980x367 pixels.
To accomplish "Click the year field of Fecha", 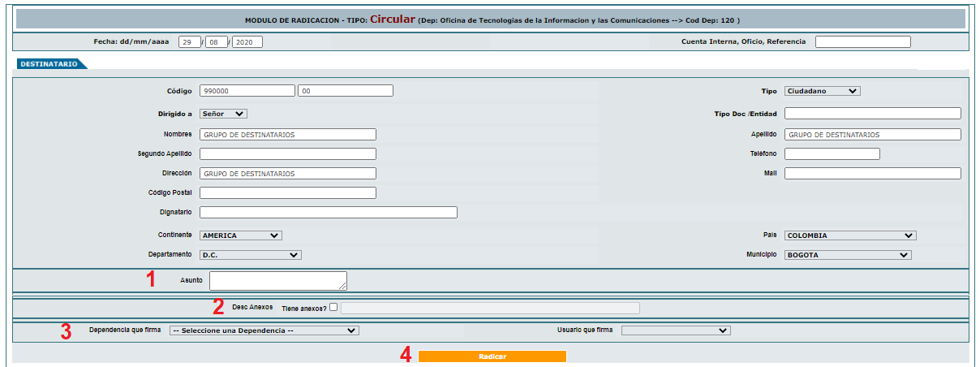I will click(x=247, y=42).
